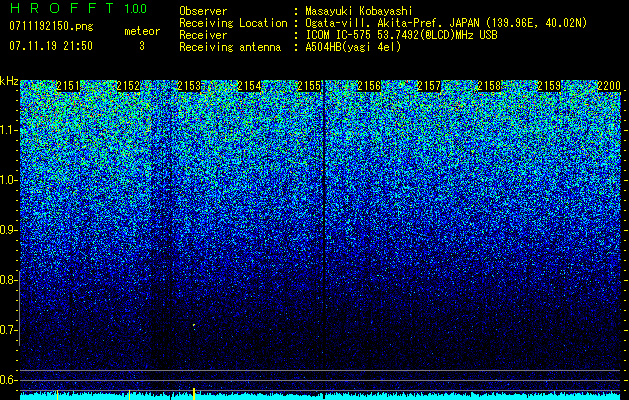The width and height of the screenshot is (629, 400).
Task: Click the Observer field label
Action: click(x=203, y=11)
